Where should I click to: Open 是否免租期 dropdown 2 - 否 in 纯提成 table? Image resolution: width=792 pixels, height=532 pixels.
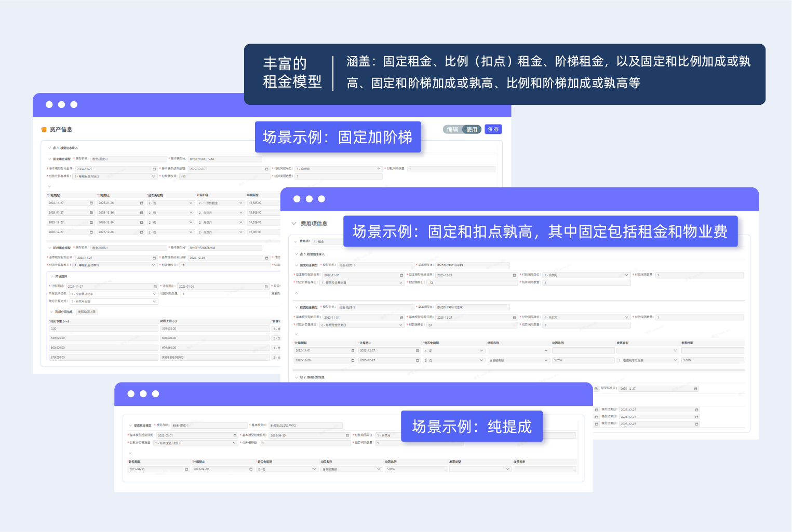(287, 469)
